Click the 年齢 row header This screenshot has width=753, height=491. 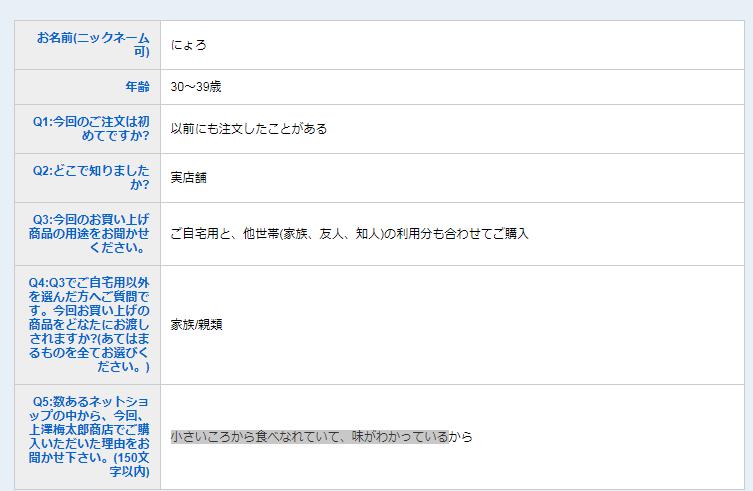(x=136, y=87)
